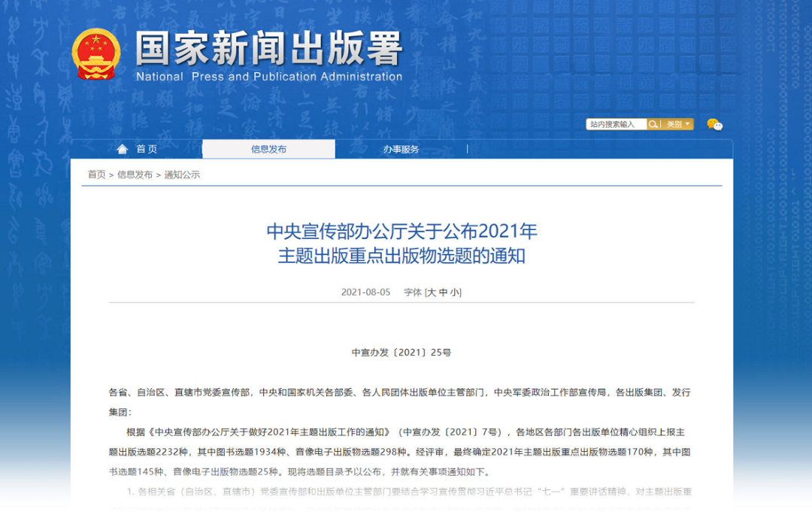The image size is (812, 515).
Task: Click the national emblem logo
Action: point(95,54)
